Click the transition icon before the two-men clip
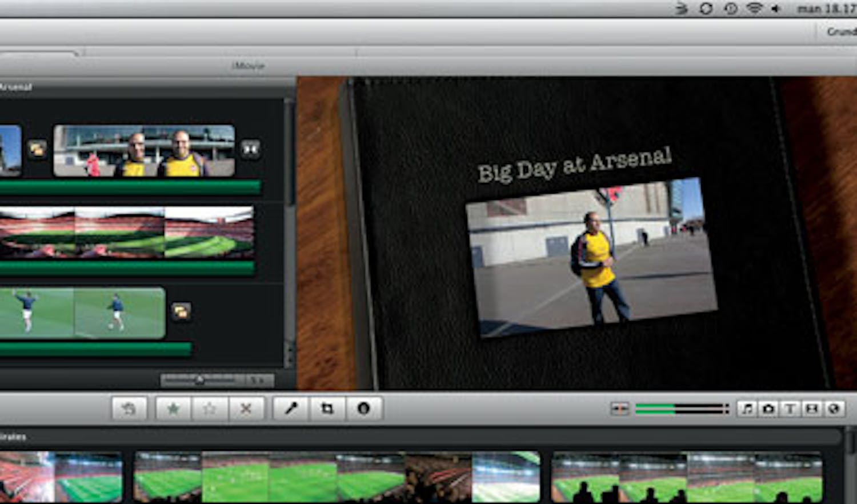The width and height of the screenshot is (857, 504). (x=37, y=150)
